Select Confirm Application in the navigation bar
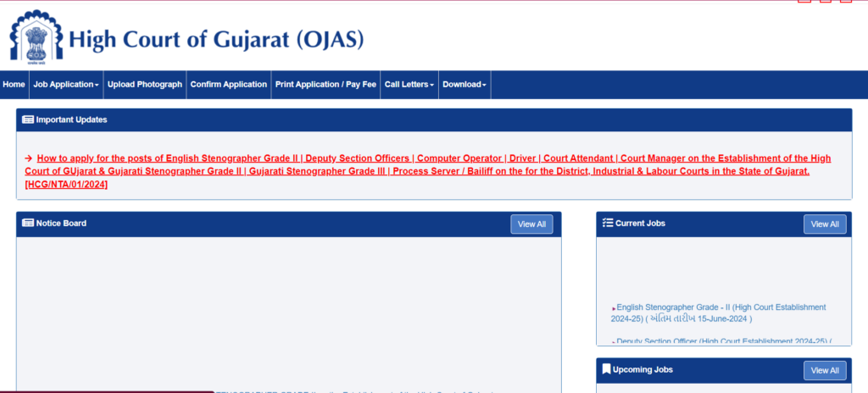 point(229,85)
